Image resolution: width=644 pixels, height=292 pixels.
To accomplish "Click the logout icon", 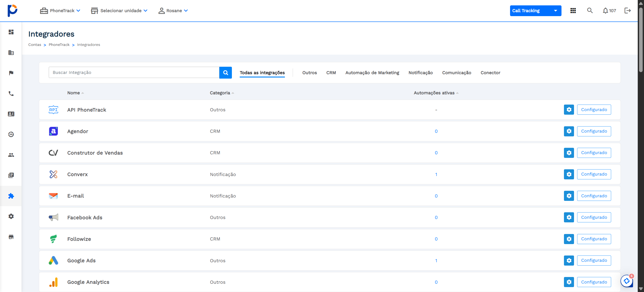I will pos(627,11).
